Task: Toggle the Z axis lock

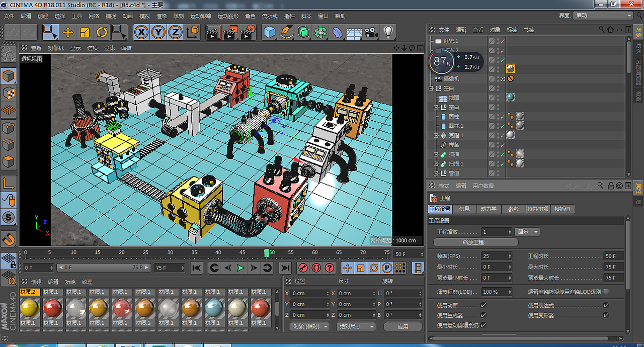Action: click(x=175, y=33)
